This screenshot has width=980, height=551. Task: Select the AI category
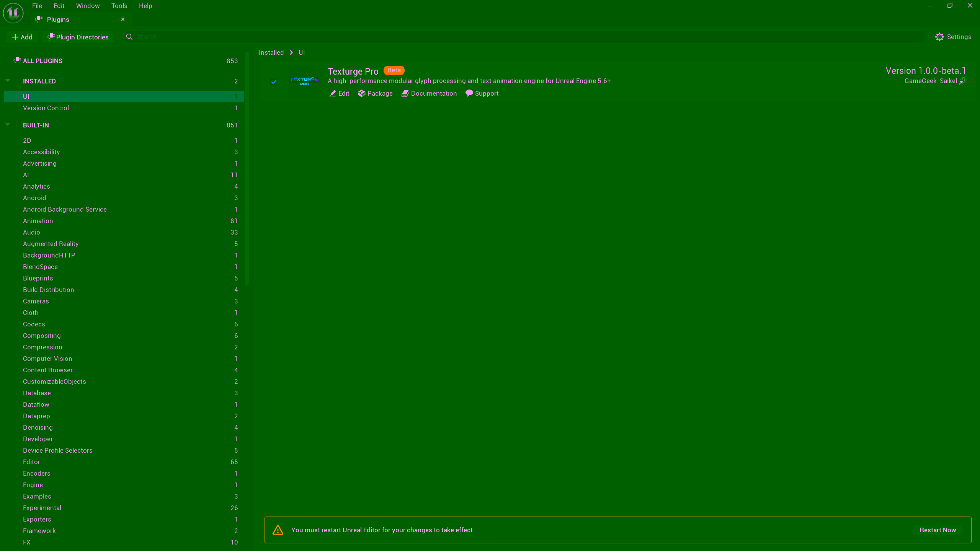124,175
